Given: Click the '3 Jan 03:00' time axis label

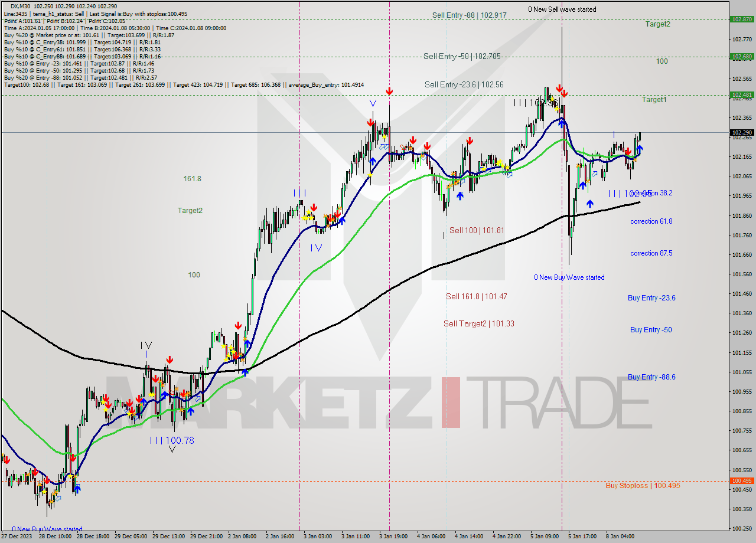Looking at the screenshot, I should pos(318,537).
